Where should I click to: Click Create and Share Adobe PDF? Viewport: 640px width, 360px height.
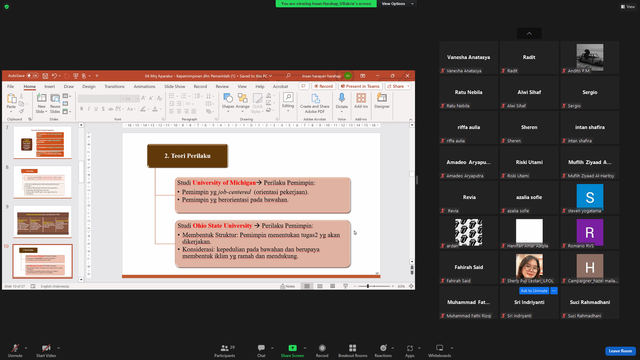click(315, 103)
